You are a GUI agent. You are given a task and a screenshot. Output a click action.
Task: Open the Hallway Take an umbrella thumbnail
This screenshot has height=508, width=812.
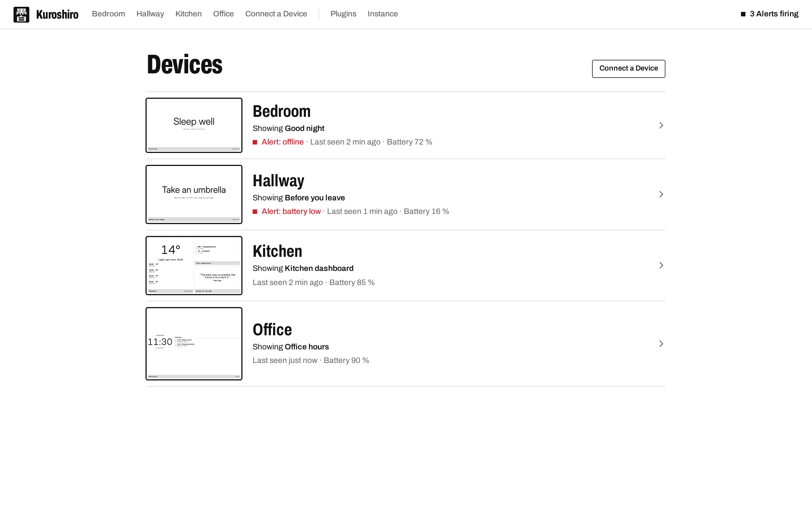[194, 194]
